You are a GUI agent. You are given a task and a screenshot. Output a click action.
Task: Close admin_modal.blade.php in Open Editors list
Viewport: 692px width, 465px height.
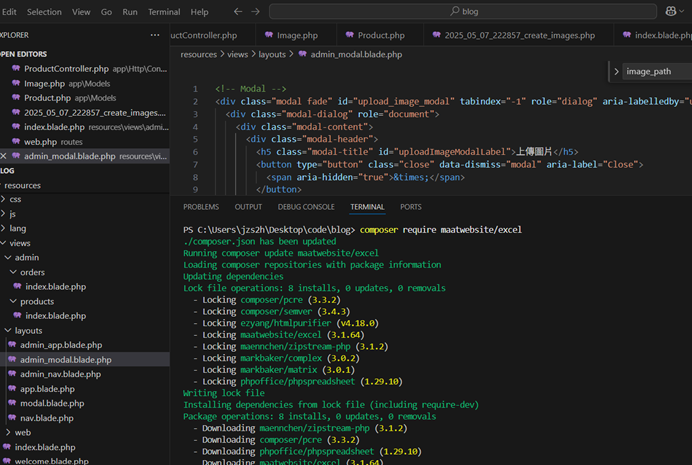click(4, 156)
